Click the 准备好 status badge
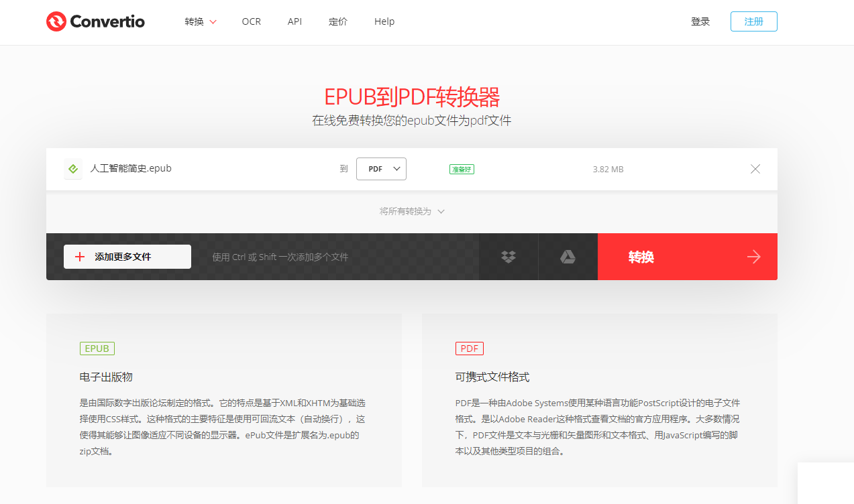The image size is (854, 504). 462,169
